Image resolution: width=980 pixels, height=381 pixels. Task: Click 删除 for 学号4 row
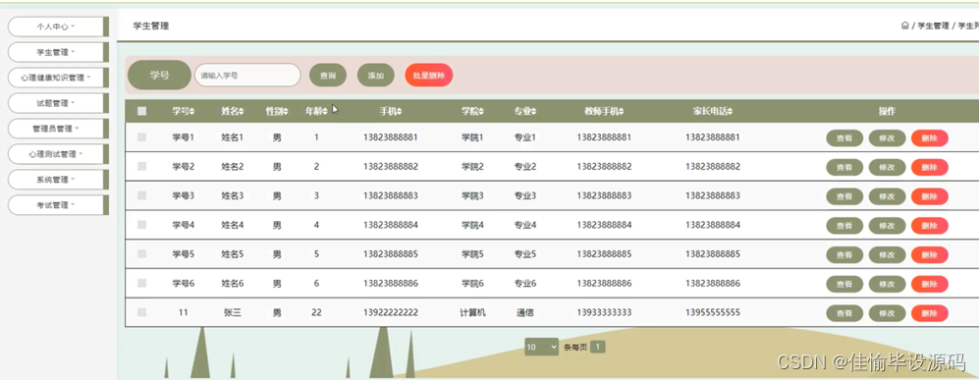tap(929, 226)
